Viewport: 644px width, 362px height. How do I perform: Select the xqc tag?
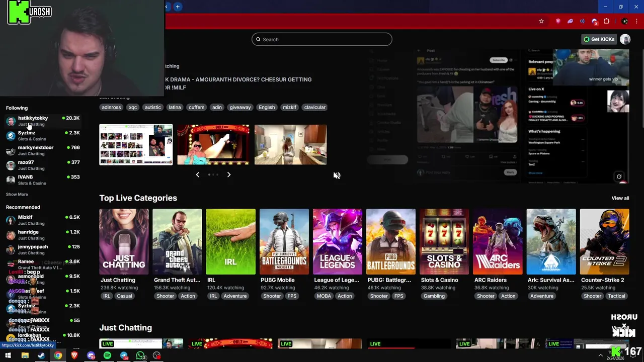point(133,107)
